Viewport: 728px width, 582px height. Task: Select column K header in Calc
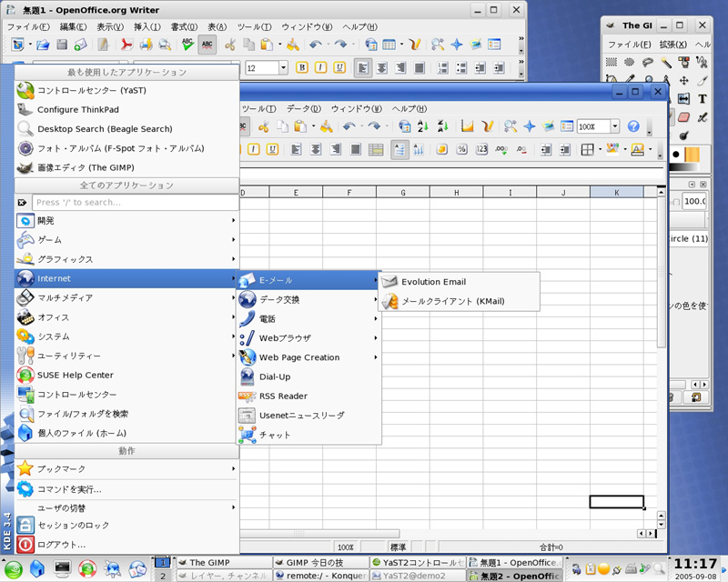617,193
